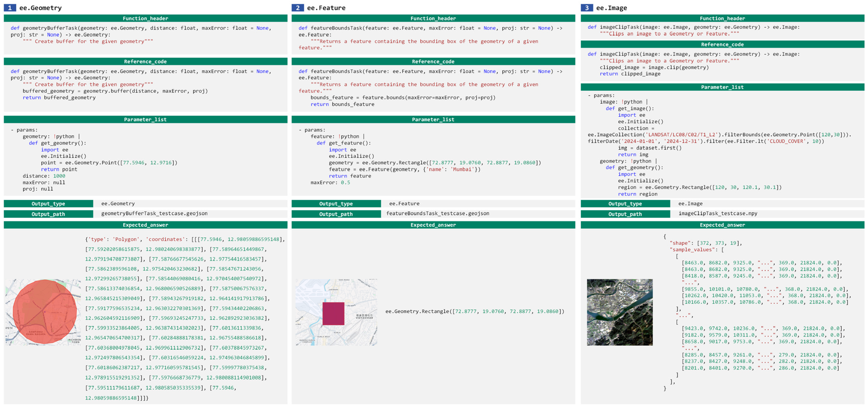
Task: Open the Landsat satellite image thumbnail
Action: click(620, 312)
